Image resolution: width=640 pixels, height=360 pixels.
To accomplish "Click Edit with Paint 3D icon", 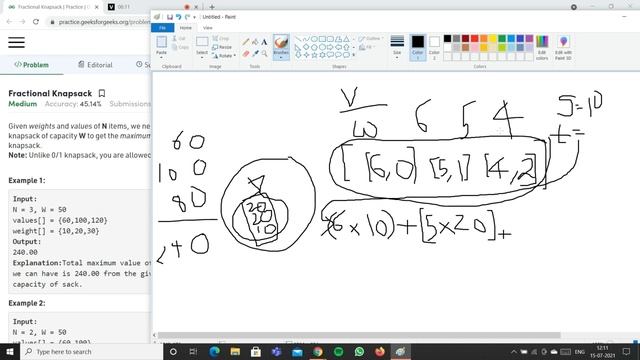I will 563,42.
